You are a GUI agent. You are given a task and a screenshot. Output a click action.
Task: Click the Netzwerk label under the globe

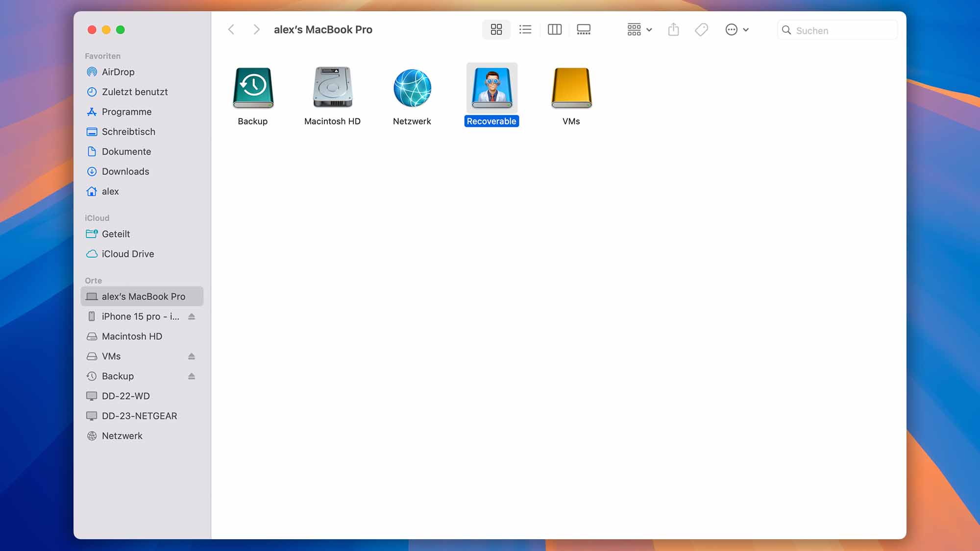click(412, 121)
